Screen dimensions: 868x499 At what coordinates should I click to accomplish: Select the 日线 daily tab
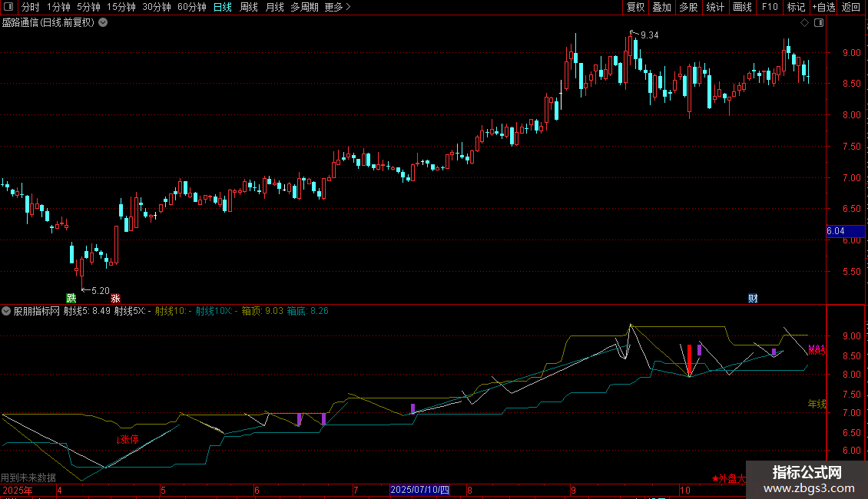click(x=223, y=7)
